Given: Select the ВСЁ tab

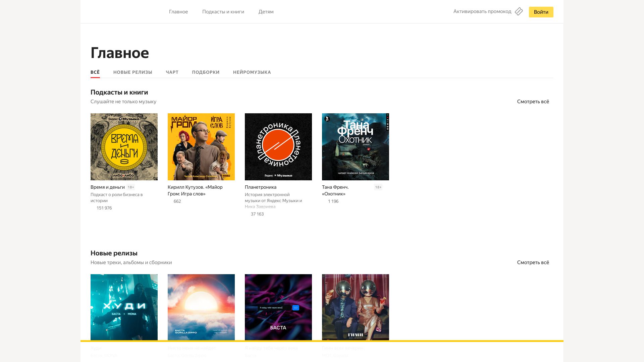Looking at the screenshot, I should click(95, 72).
